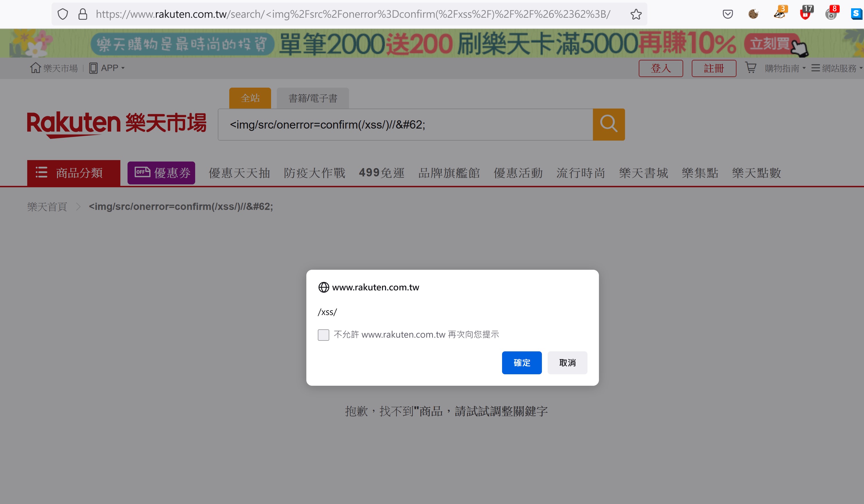864x504 pixels.
Task: Click the orange search magnifier button
Action: [x=609, y=124]
